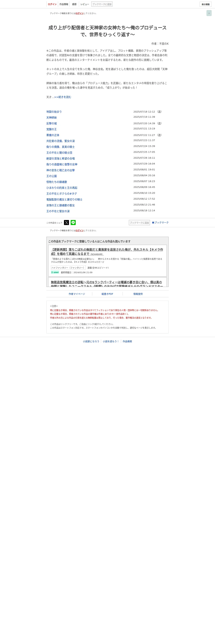Viewport: 215px width, 644px height.
Task: Click the 2 user badge
Action: tap(55, 272)
